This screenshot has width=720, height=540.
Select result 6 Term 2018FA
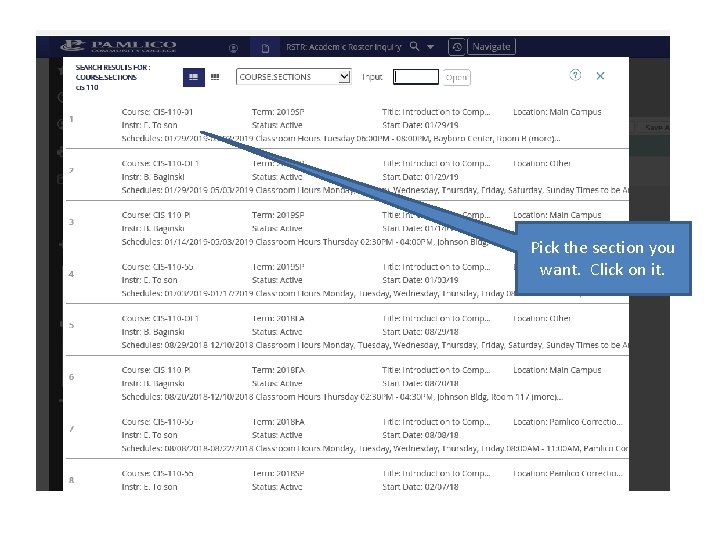coord(278,370)
